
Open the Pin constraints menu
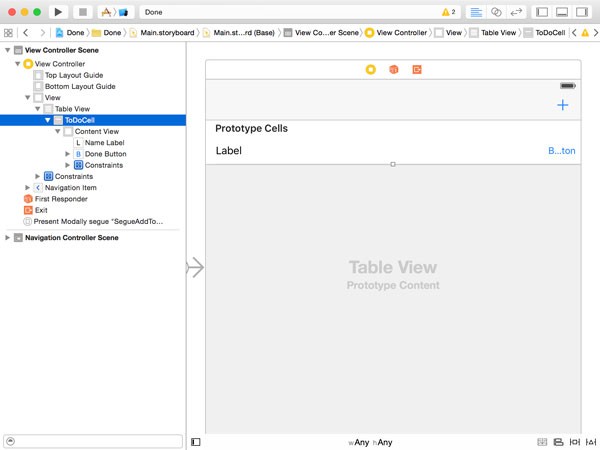pos(575,442)
